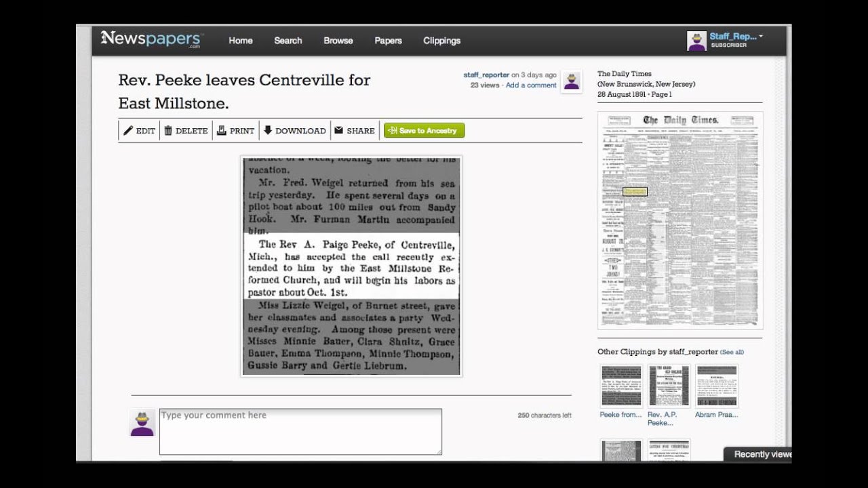This screenshot has height=488, width=868.
Task: Click the Share envelope button
Action: (x=355, y=131)
